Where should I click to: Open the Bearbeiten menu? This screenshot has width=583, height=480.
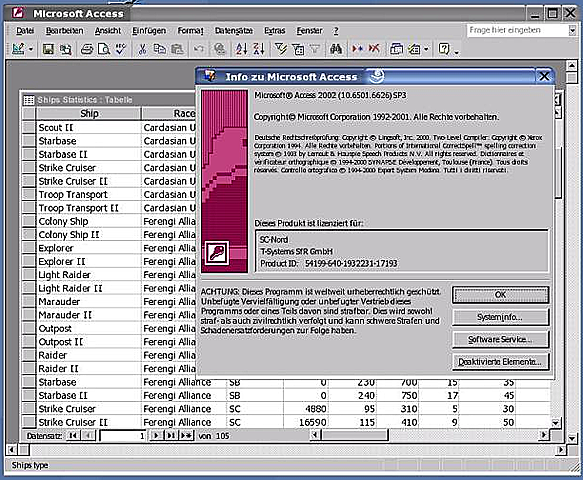[64, 31]
